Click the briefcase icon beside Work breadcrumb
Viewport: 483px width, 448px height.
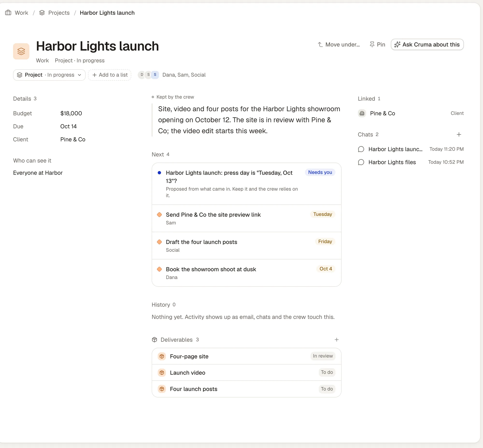8,13
